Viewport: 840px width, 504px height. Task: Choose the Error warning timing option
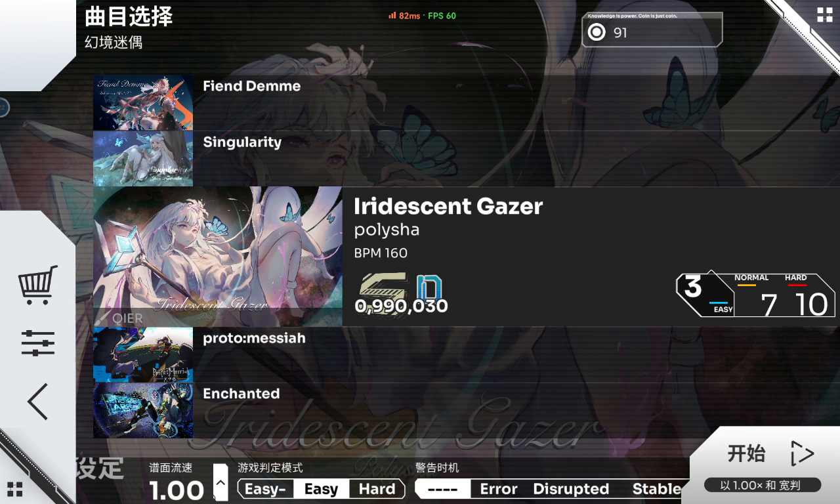coord(499,489)
